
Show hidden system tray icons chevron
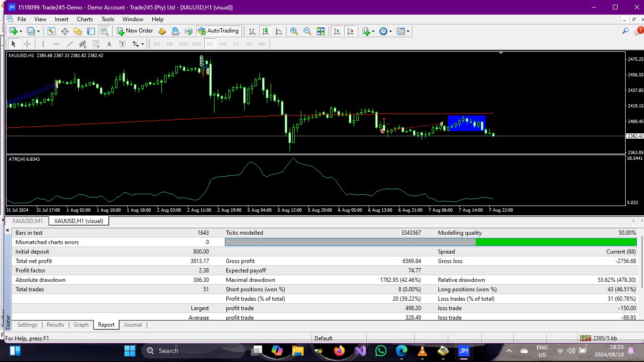pyautogui.click(x=509, y=351)
